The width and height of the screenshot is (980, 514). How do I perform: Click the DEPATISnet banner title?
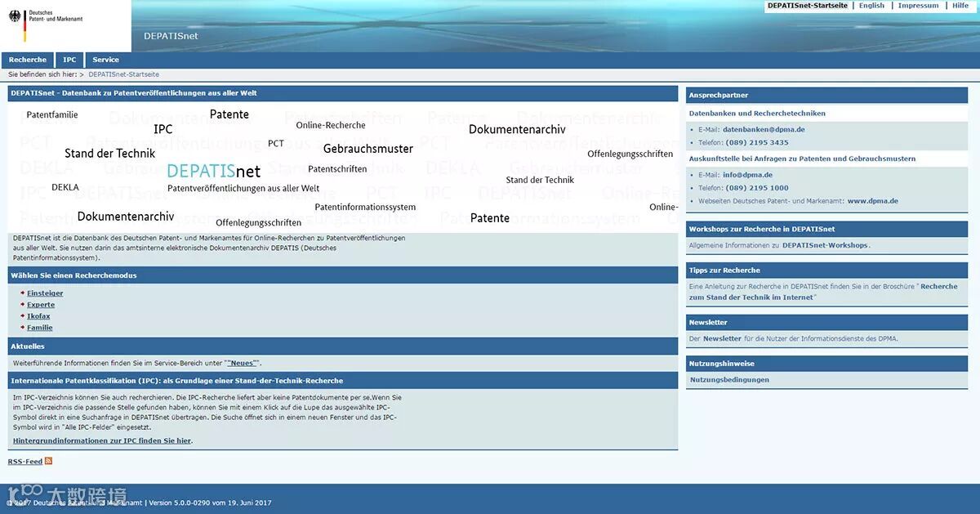171,36
